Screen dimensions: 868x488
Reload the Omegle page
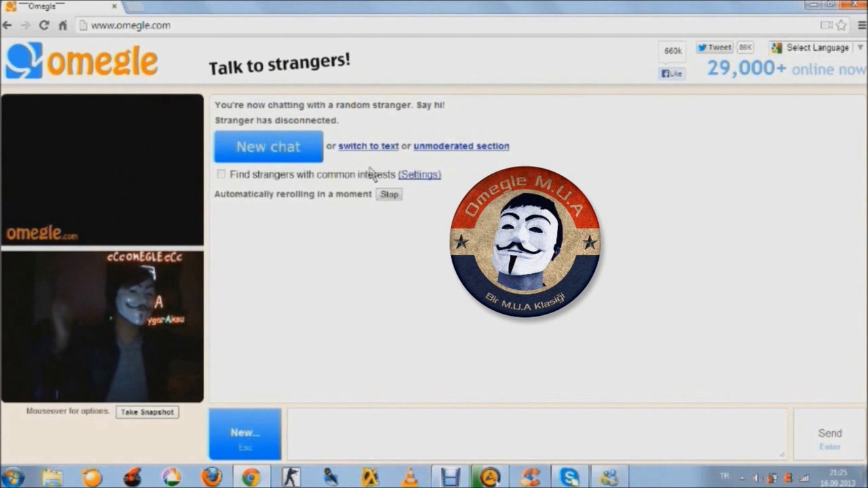(44, 25)
